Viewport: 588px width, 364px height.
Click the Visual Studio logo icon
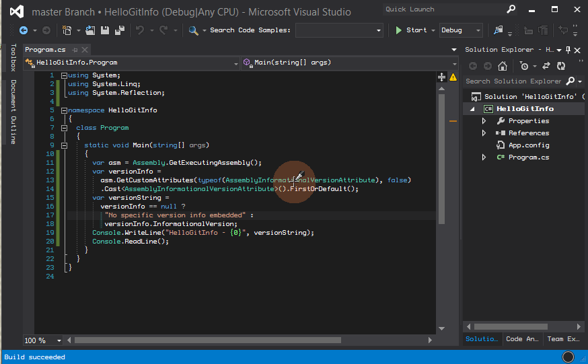click(17, 11)
